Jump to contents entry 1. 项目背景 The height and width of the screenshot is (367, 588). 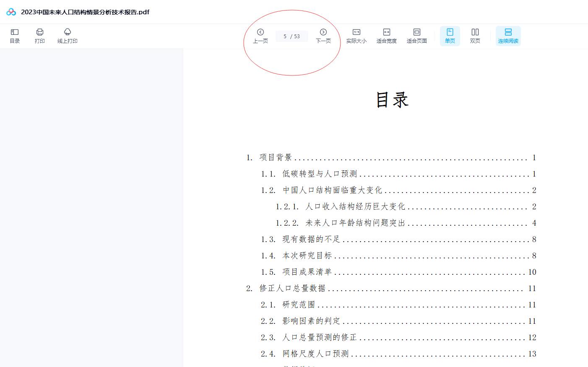(276, 158)
